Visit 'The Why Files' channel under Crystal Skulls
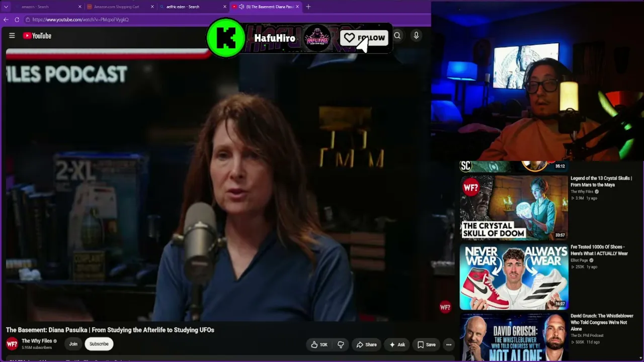The height and width of the screenshot is (362, 644). (582, 192)
